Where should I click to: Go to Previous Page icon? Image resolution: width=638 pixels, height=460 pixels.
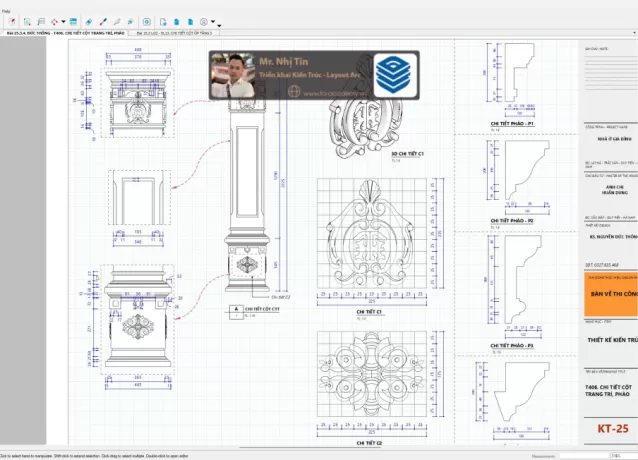(x=177, y=22)
